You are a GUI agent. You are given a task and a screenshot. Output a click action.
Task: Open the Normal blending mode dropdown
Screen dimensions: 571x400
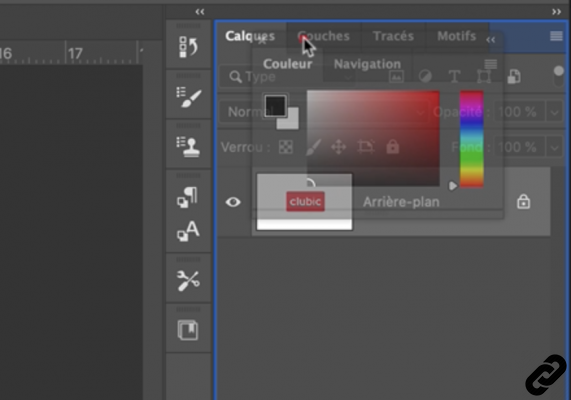point(323,112)
